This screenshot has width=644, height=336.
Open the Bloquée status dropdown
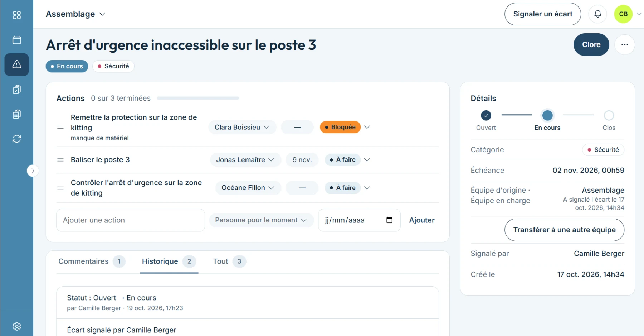point(345,127)
